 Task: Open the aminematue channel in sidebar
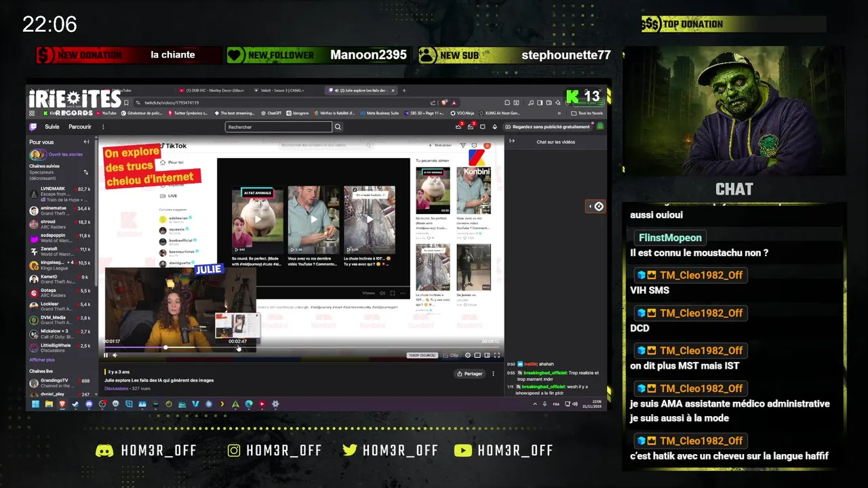60,211
